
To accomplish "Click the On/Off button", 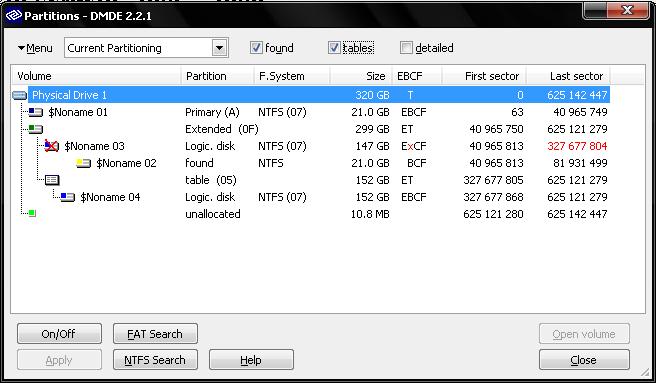I will click(x=59, y=334).
